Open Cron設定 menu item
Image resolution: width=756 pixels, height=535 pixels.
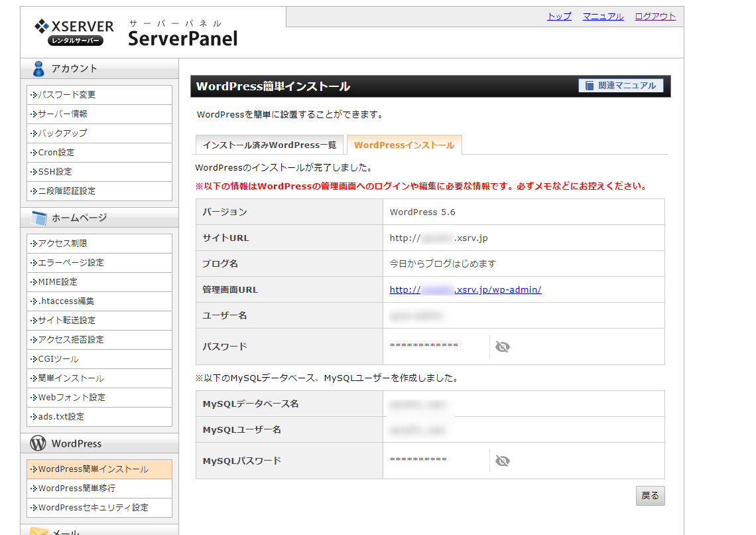pos(99,153)
